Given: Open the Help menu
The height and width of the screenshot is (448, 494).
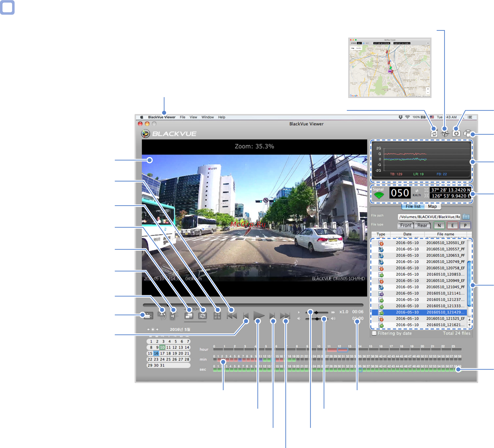Looking at the screenshot, I should (221, 117).
